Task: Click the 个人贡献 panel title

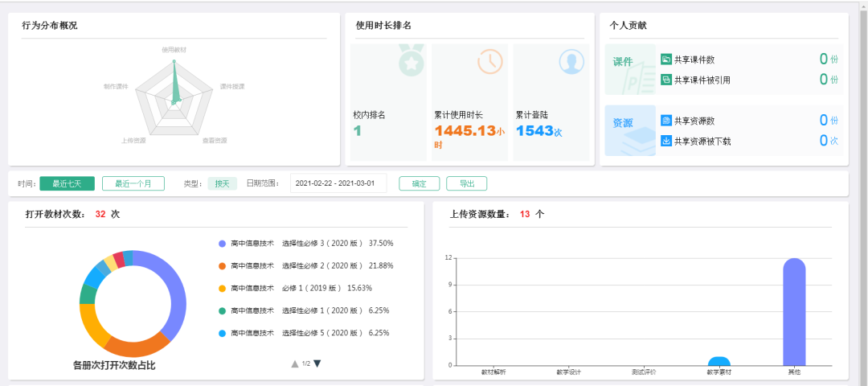Action: pyautogui.click(x=628, y=26)
